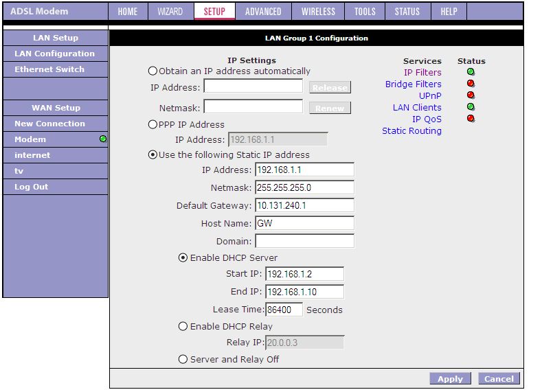Screen dimensions: 542x392
Task: Click the green indicator beside Modem
Action: point(103,139)
